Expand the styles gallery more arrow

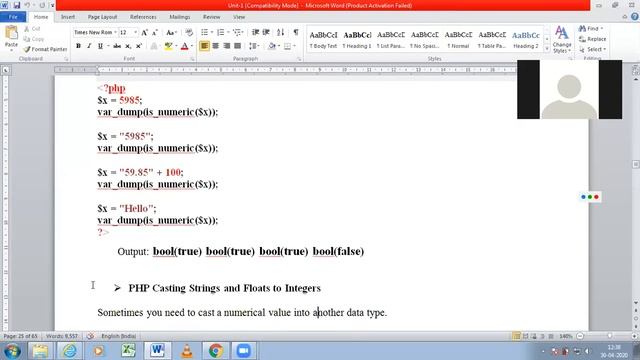click(547, 48)
